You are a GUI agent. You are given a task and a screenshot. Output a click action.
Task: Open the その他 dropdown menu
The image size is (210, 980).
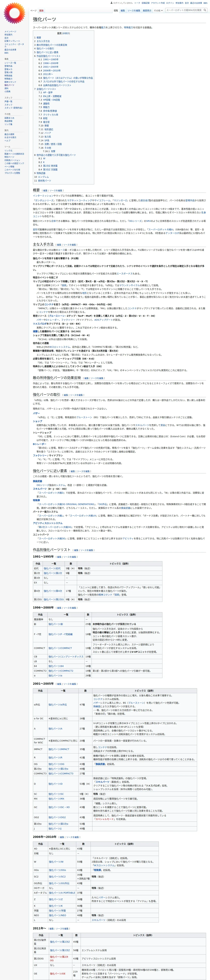point(158,11)
